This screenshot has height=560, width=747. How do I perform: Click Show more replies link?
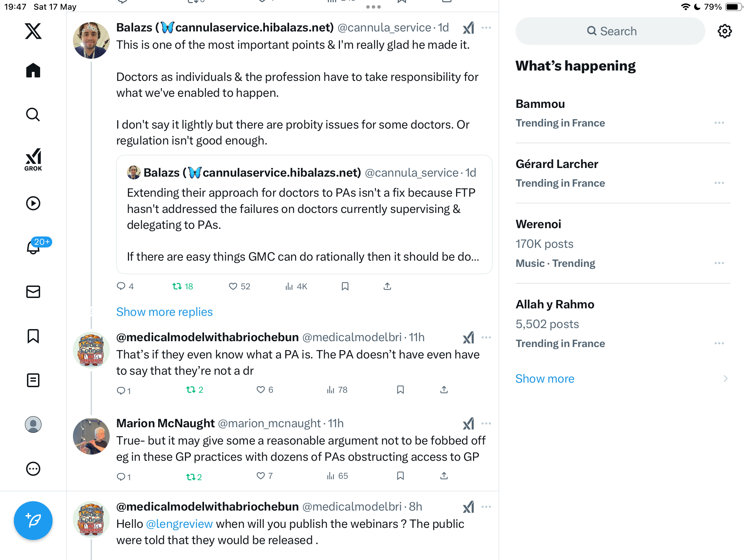coord(164,312)
